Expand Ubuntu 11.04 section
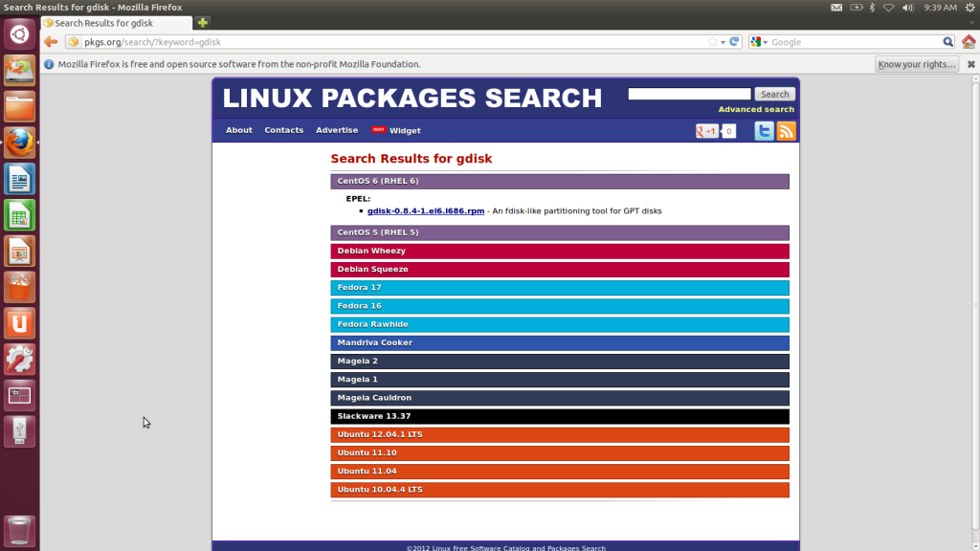The image size is (980, 551). tap(560, 471)
